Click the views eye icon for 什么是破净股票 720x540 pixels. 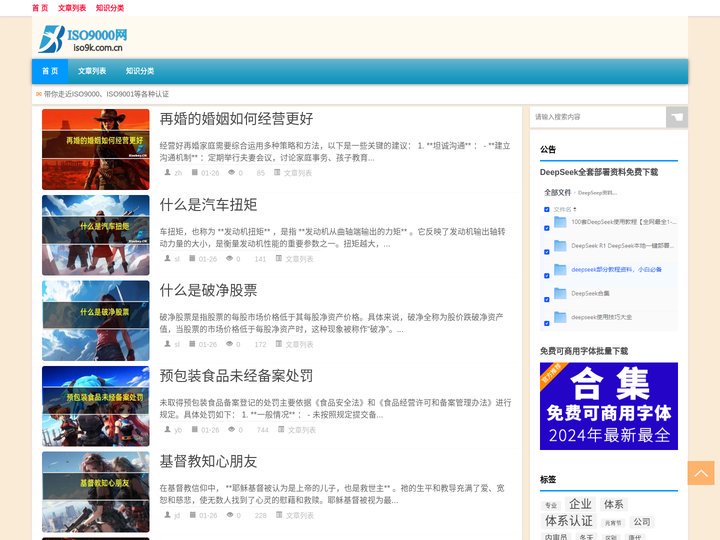click(229, 344)
